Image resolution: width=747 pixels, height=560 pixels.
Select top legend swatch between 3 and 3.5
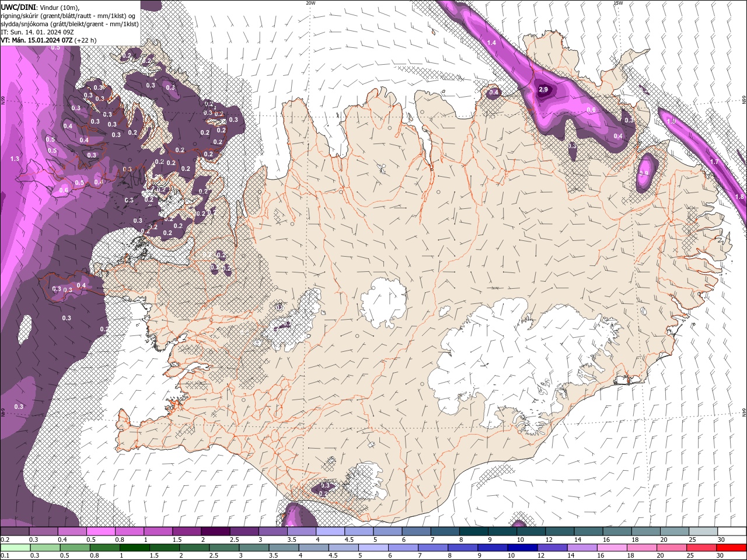[273, 531]
